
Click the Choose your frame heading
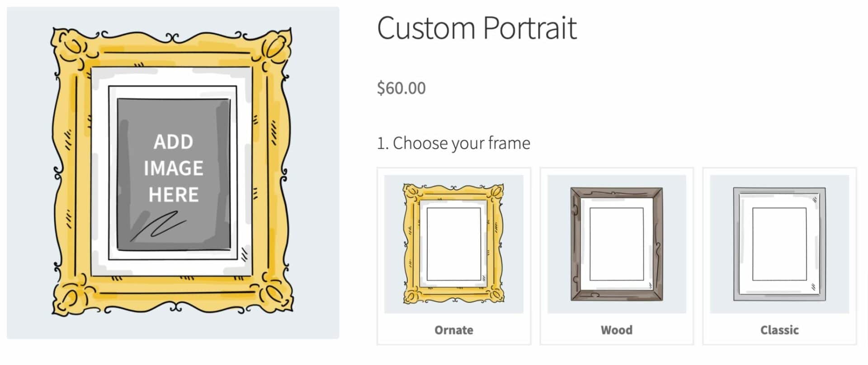coord(453,143)
